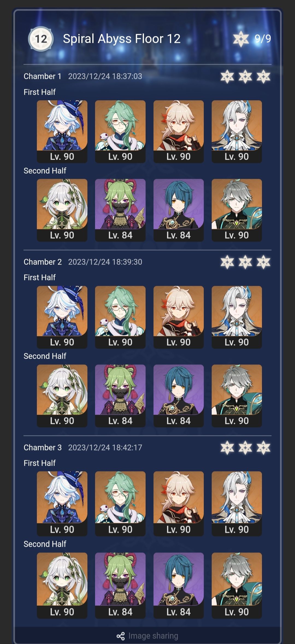Select Kazuha portrait in Chamber 1 First Half
295x644 pixels.
coord(179,131)
